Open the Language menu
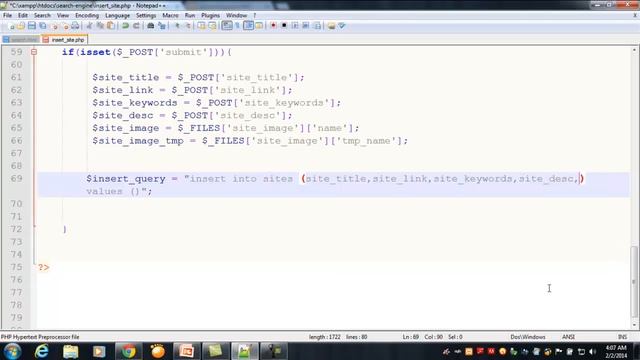640x360 pixels. [118, 15]
